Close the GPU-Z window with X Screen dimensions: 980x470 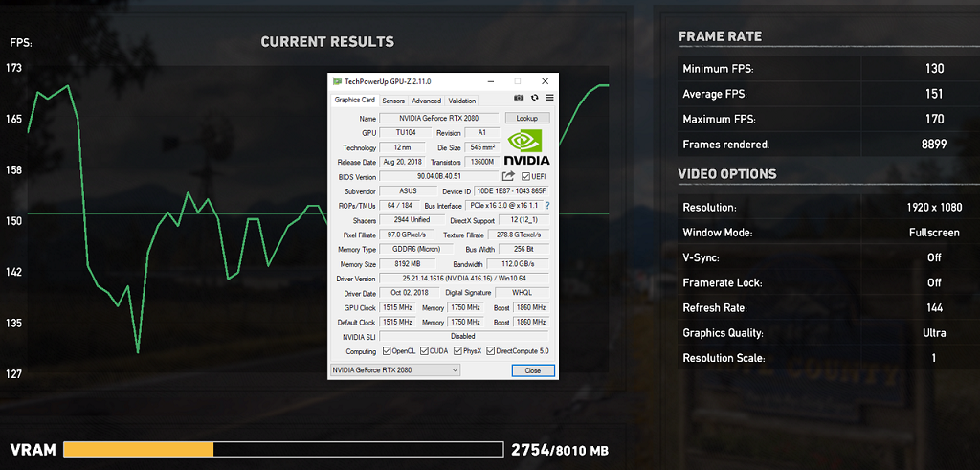(x=545, y=81)
